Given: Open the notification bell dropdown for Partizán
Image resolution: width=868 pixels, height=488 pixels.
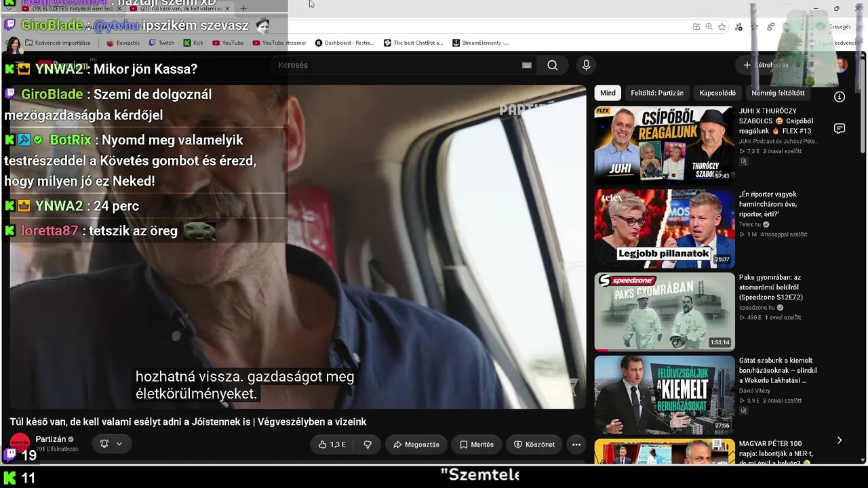Looking at the screenshot, I should [111, 444].
